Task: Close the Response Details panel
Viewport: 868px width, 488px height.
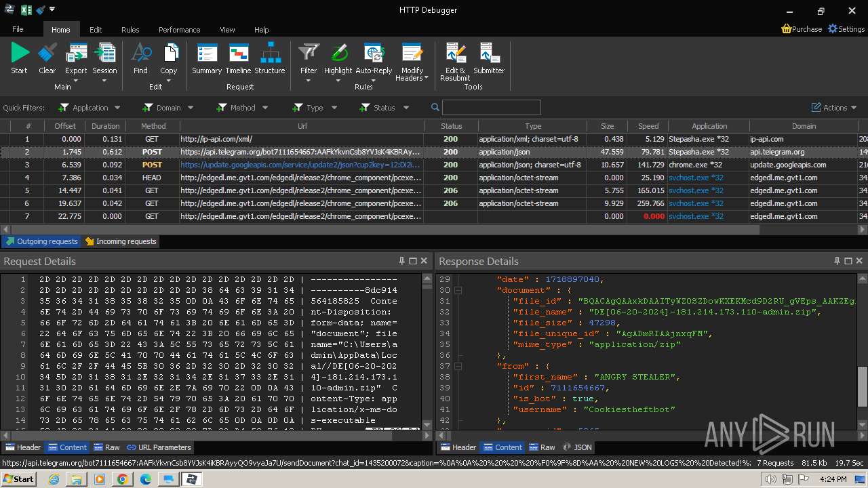Action: pos(860,261)
